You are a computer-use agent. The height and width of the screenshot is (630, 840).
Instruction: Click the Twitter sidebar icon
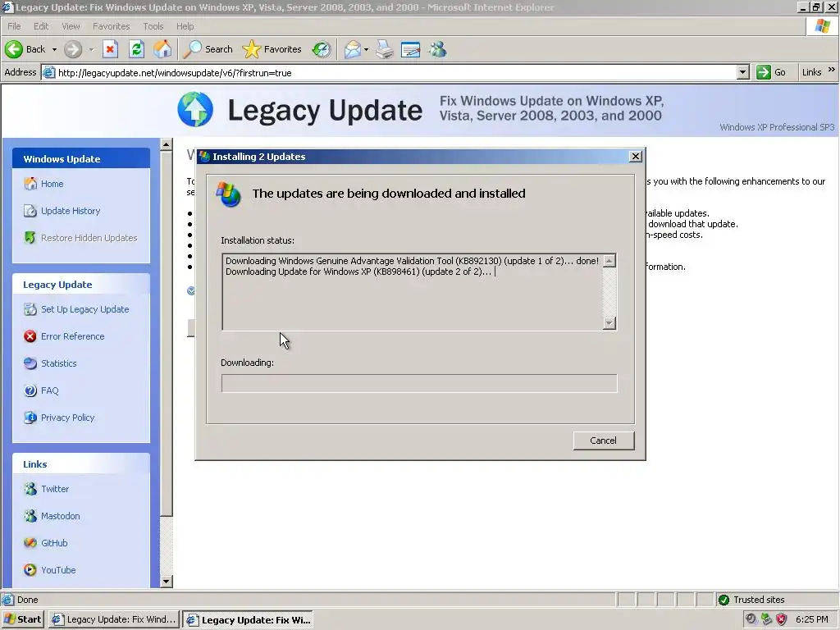pyautogui.click(x=30, y=489)
